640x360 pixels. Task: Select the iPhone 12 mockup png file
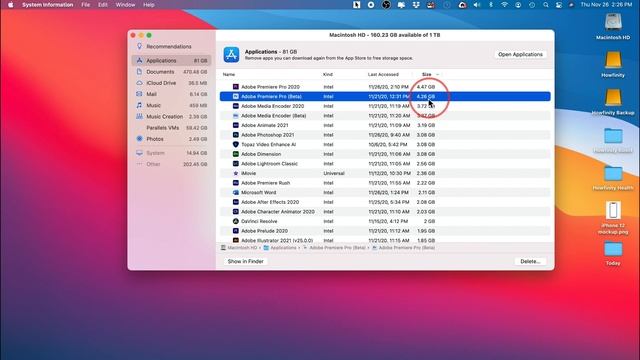[613, 211]
